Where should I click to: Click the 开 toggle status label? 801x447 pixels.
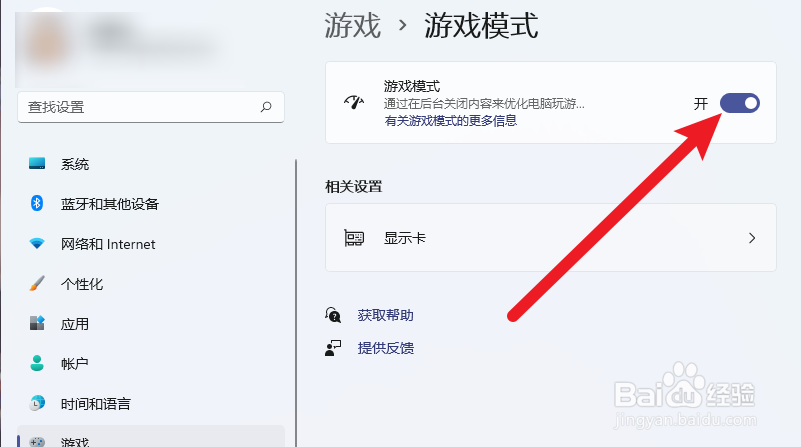[x=700, y=104]
